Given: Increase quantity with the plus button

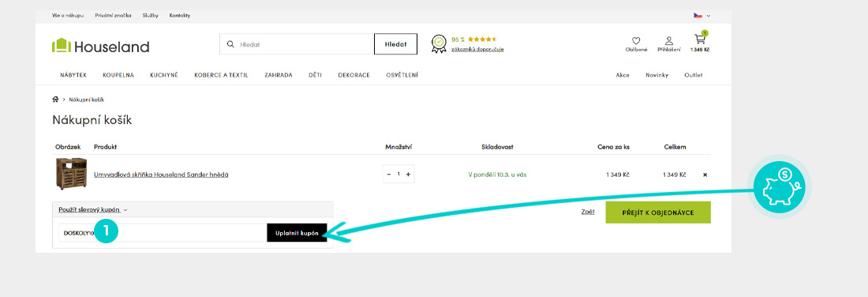Looking at the screenshot, I should [408, 174].
